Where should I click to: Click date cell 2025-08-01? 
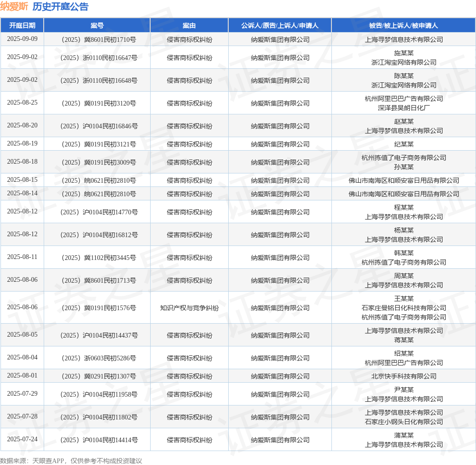click(x=22, y=375)
